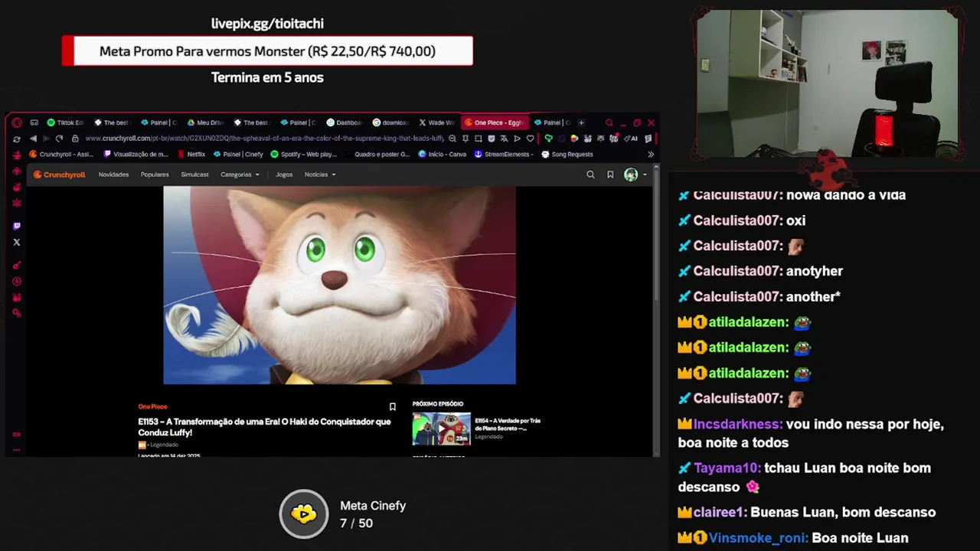Click the "Termina em 5 anos" text

[x=267, y=77]
